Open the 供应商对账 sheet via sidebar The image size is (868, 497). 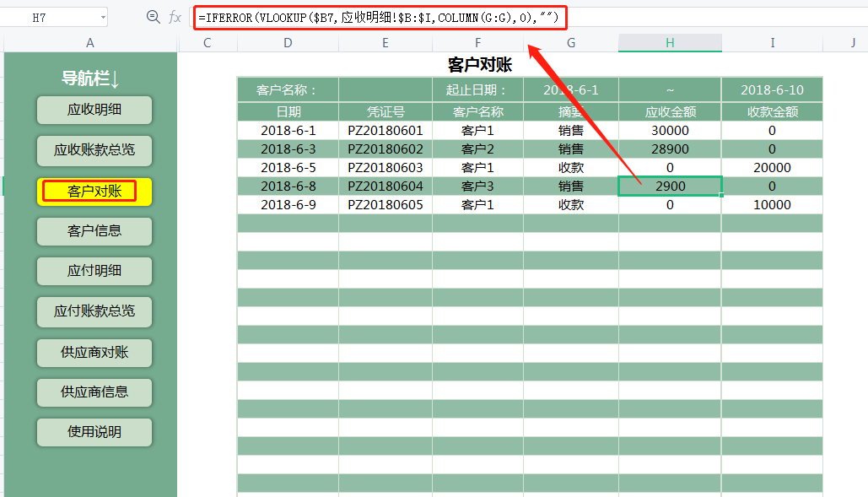click(x=94, y=353)
